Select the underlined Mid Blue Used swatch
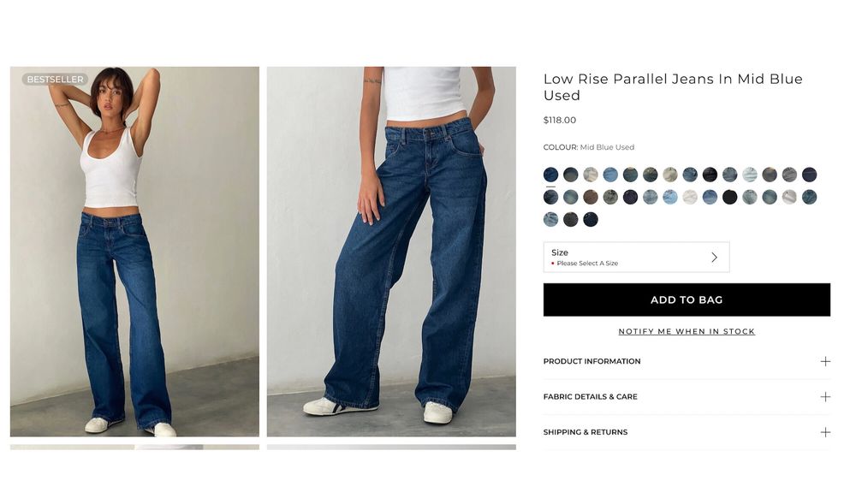The image size is (856, 504). click(x=550, y=175)
